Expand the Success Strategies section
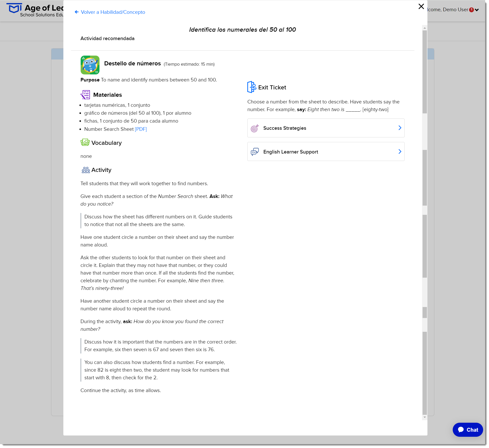The image size is (489, 448). click(326, 128)
